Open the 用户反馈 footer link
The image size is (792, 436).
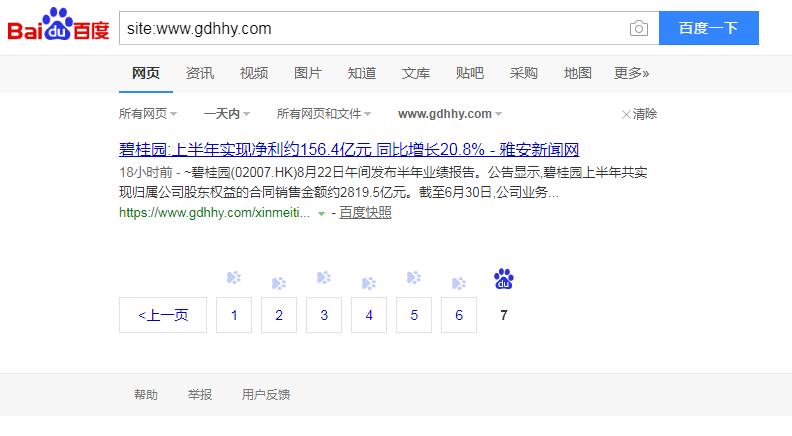point(266,395)
